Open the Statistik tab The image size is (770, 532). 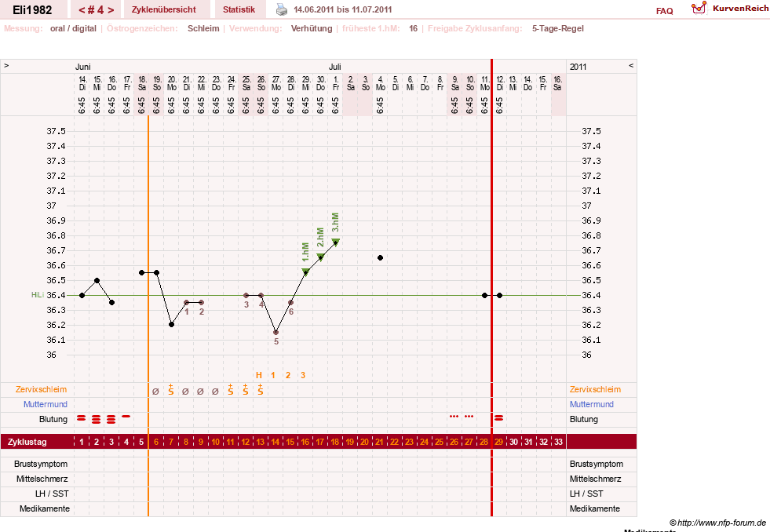[x=239, y=10]
